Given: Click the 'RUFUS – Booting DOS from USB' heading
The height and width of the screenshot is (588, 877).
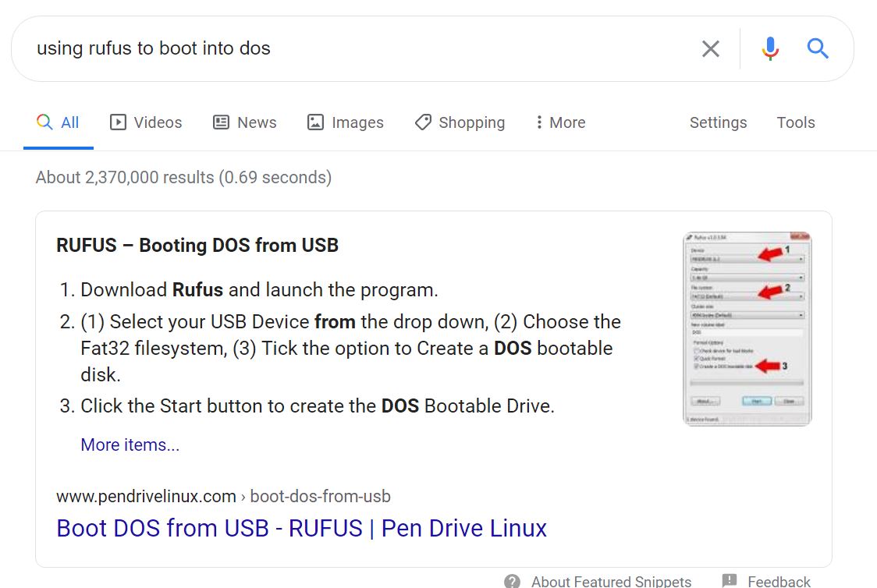Looking at the screenshot, I should coord(197,246).
